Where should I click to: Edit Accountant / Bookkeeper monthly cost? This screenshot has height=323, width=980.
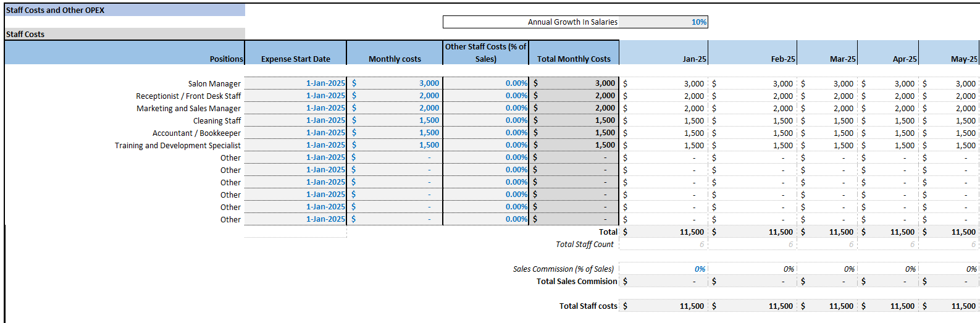click(395, 133)
